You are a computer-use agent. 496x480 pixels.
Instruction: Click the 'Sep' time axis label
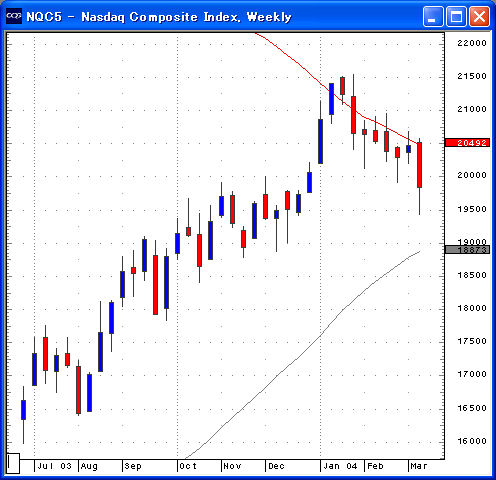tap(133, 466)
